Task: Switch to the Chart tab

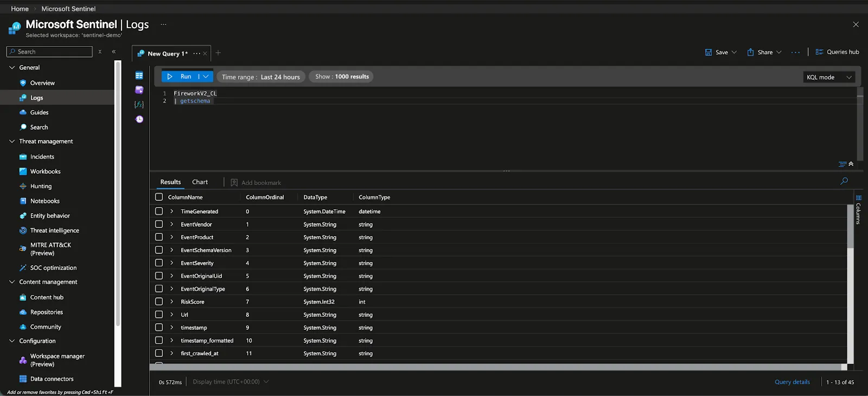Action: pos(200,182)
